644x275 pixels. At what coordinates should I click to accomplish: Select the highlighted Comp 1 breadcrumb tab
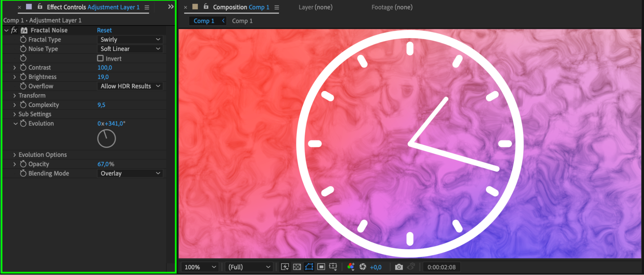[204, 21]
